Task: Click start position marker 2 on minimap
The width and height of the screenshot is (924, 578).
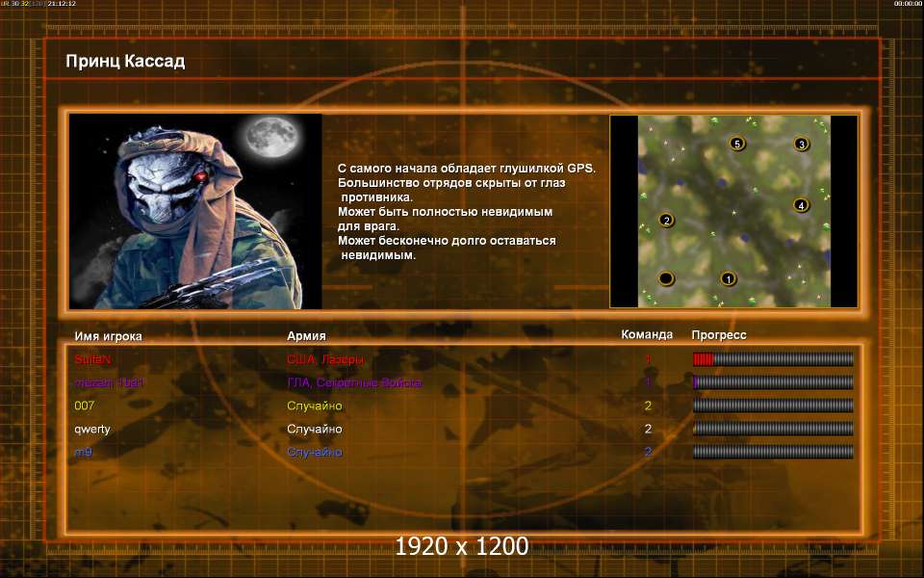Action: 666,220
